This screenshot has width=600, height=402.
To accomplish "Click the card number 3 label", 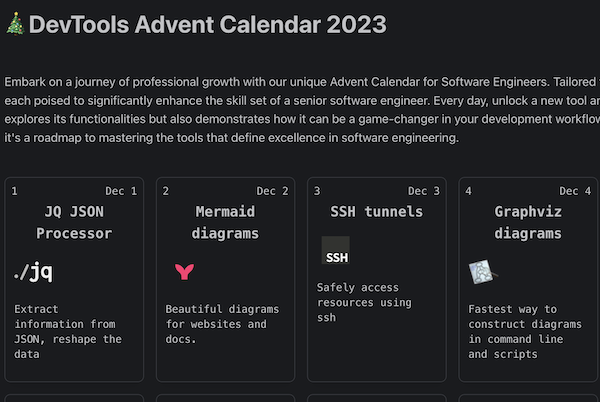I will point(317,191).
